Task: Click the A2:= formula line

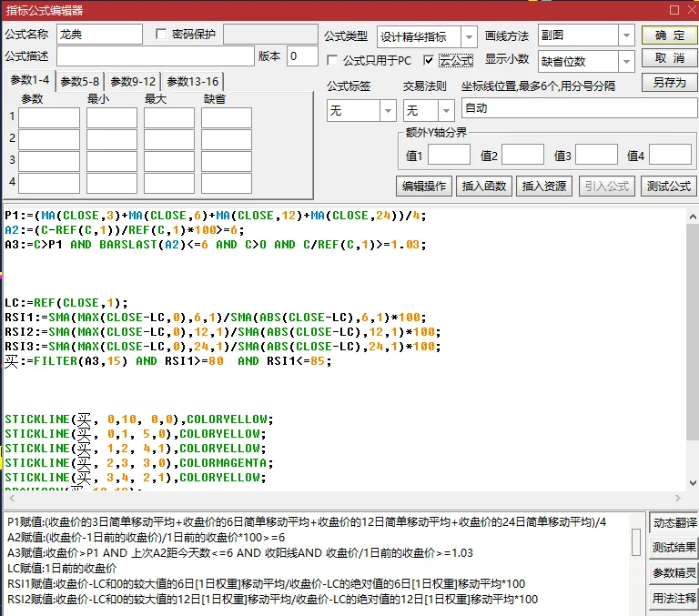Action: (x=125, y=230)
